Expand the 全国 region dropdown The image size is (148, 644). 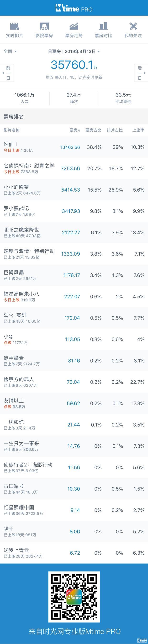point(10,51)
